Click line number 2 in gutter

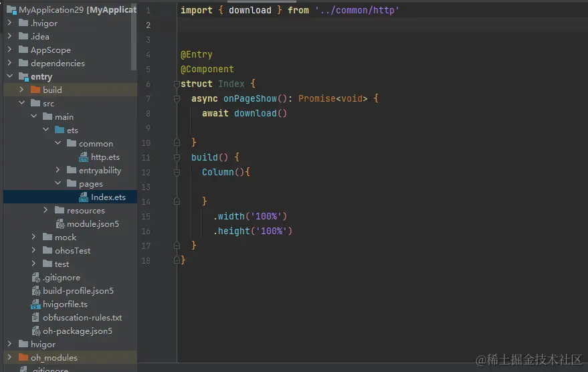148,25
